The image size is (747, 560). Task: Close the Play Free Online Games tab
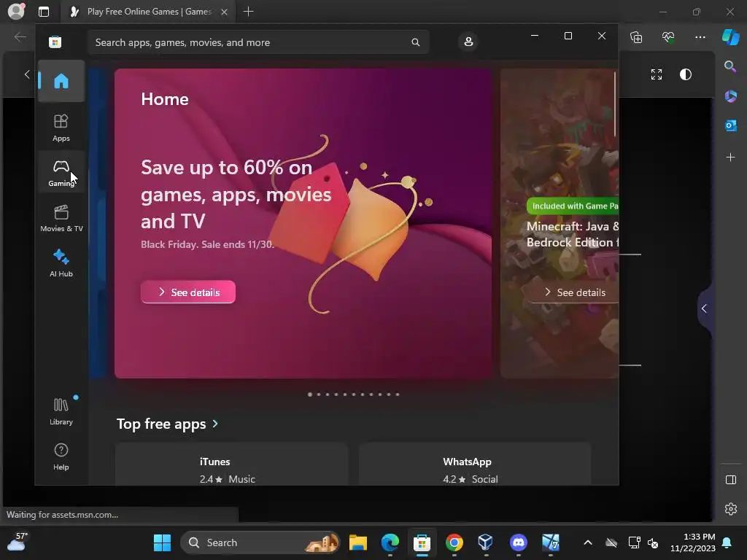point(224,12)
